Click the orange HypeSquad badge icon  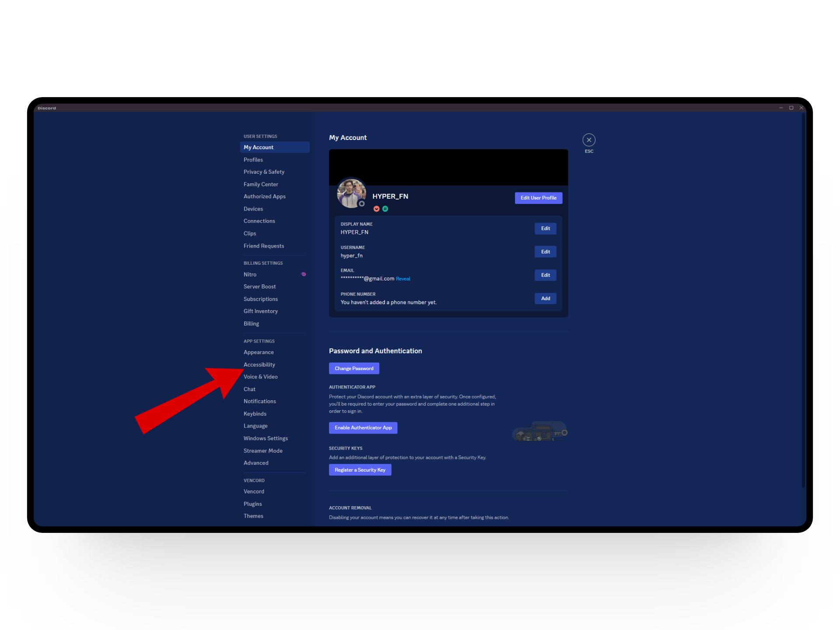(x=376, y=209)
